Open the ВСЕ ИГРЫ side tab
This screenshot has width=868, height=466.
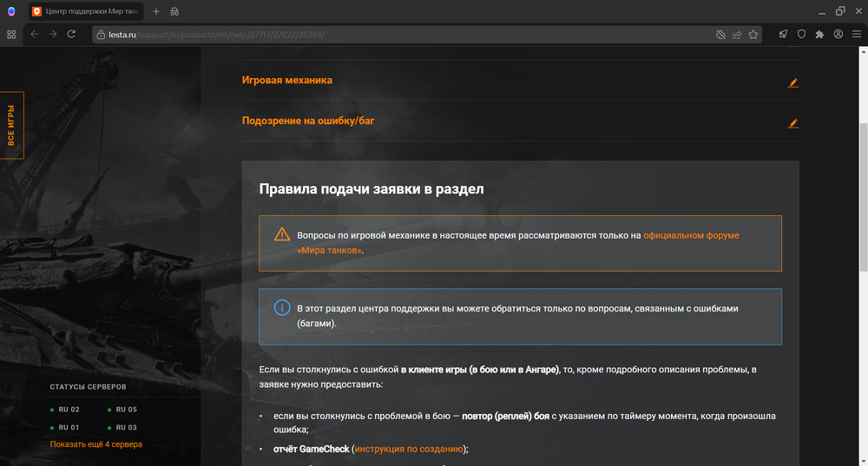click(11, 125)
